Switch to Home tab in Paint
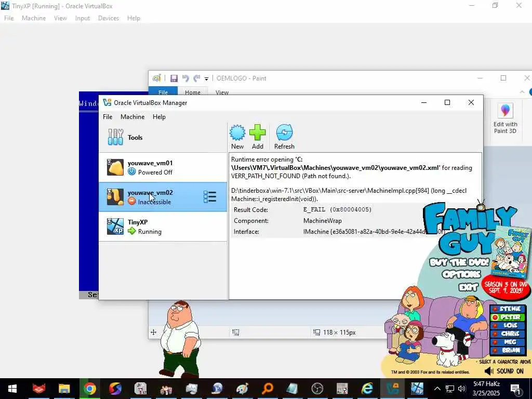Image resolution: width=532 pixels, height=399 pixels. click(192, 92)
